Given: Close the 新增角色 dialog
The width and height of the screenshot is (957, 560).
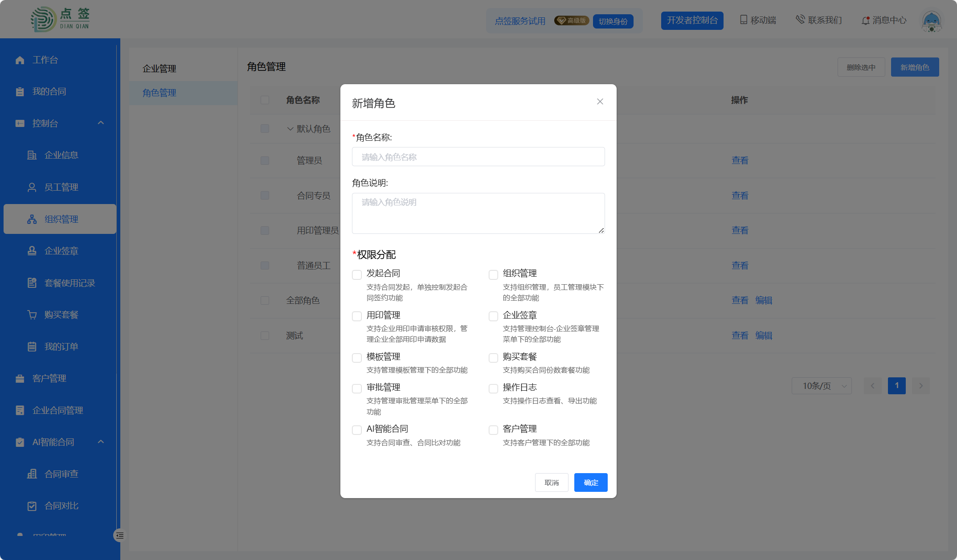Looking at the screenshot, I should [600, 102].
